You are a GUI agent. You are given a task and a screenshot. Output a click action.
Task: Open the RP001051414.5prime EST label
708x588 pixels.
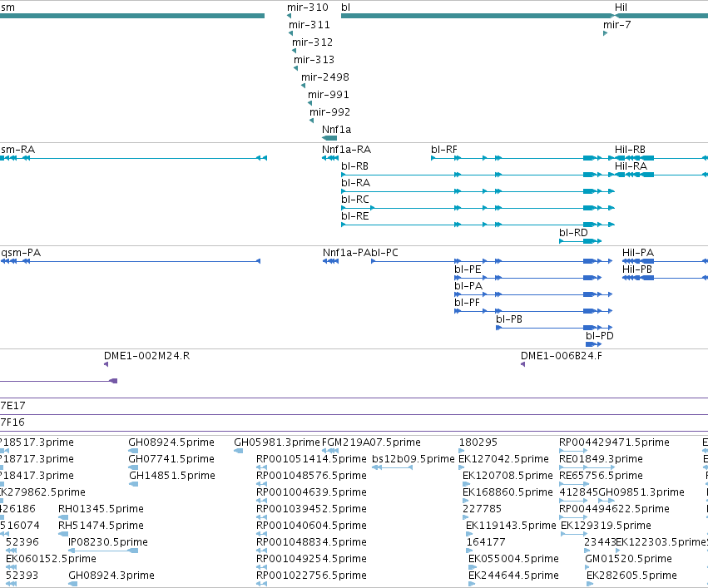(311, 459)
